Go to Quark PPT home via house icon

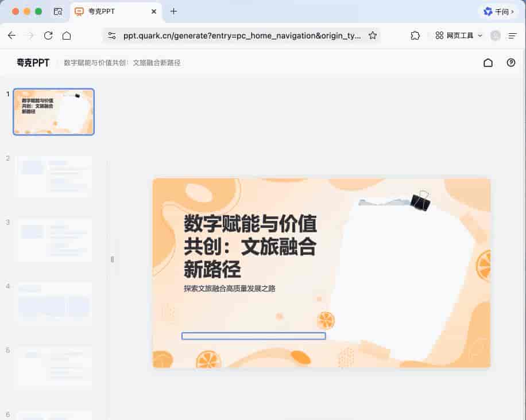click(488, 63)
